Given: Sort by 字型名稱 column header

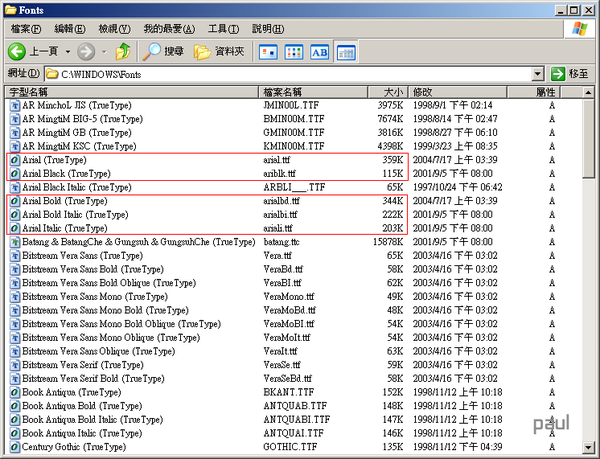Looking at the screenshot, I should click(x=132, y=92).
